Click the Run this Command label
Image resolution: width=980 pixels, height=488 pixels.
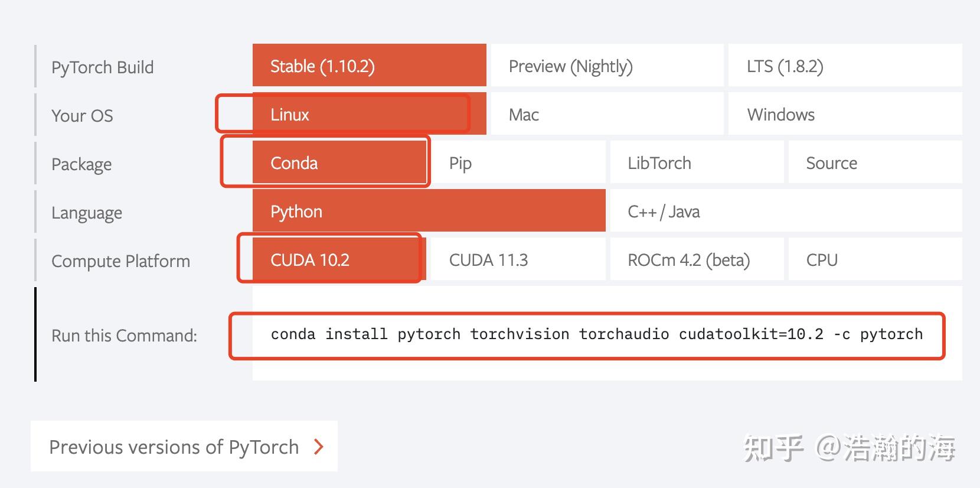tap(124, 336)
